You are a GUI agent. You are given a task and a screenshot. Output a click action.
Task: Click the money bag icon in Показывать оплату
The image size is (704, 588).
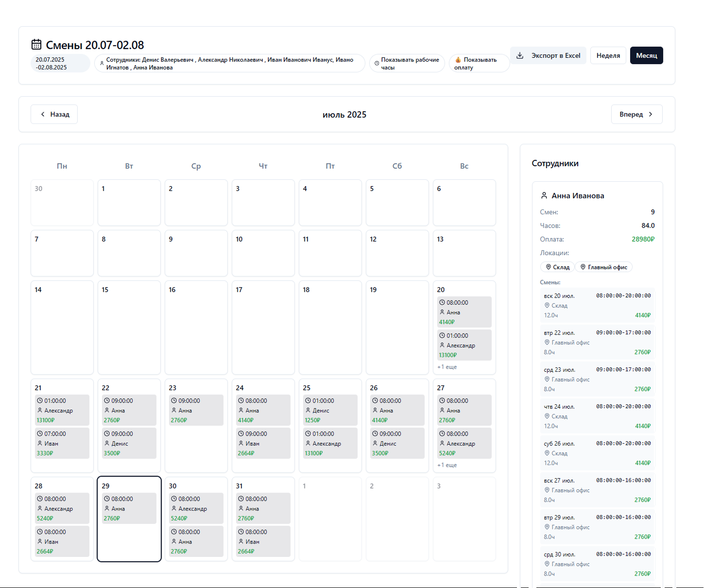point(458,60)
